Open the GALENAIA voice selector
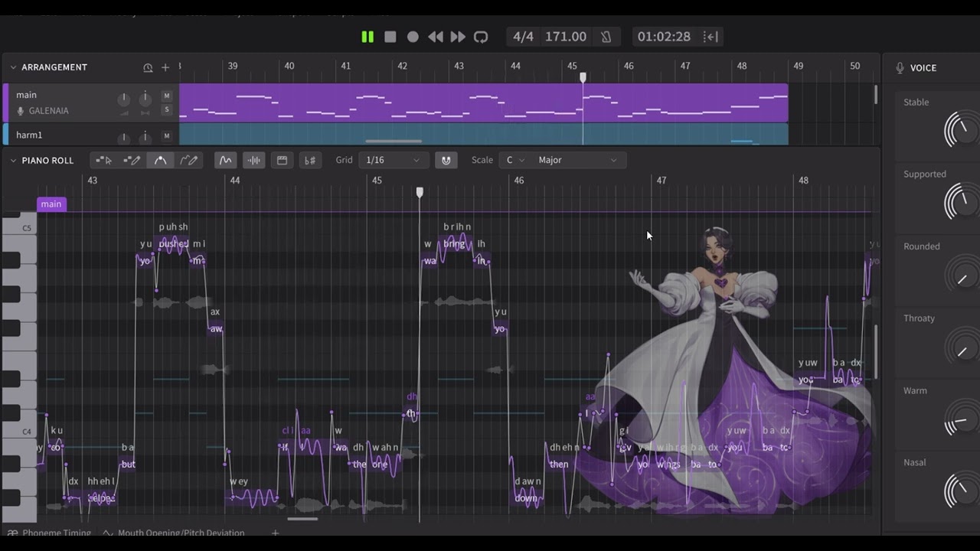The height and width of the screenshot is (551, 980). coord(48,111)
